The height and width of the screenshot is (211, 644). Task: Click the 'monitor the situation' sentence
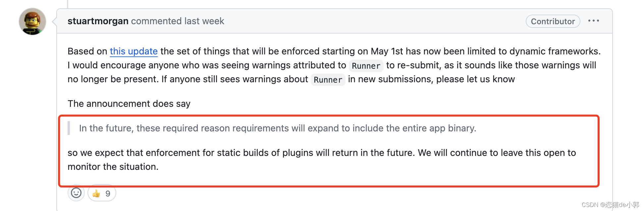coord(113,167)
